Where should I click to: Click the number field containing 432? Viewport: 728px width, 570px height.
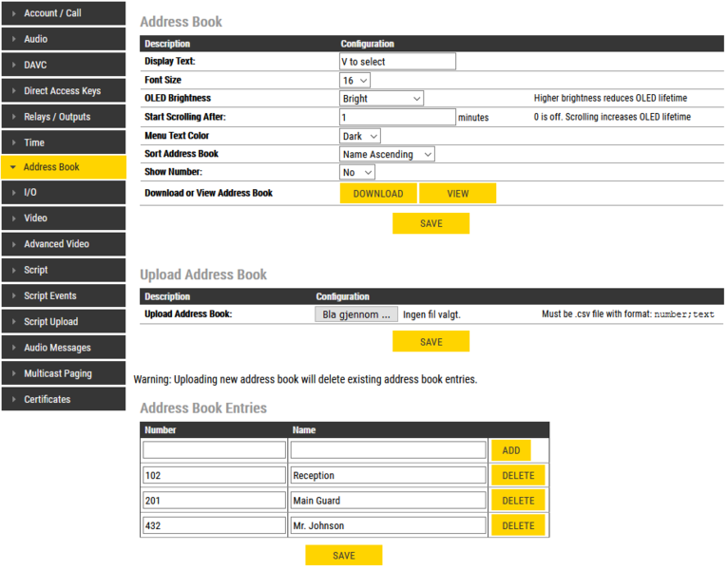(x=214, y=525)
